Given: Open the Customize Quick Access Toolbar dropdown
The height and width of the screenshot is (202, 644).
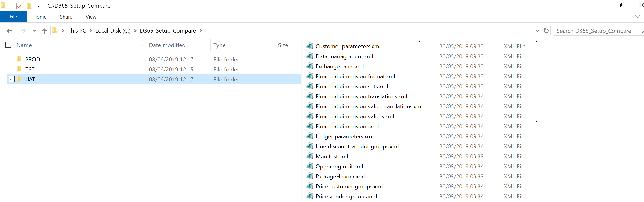Looking at the screenshot, I should (38, 6).
